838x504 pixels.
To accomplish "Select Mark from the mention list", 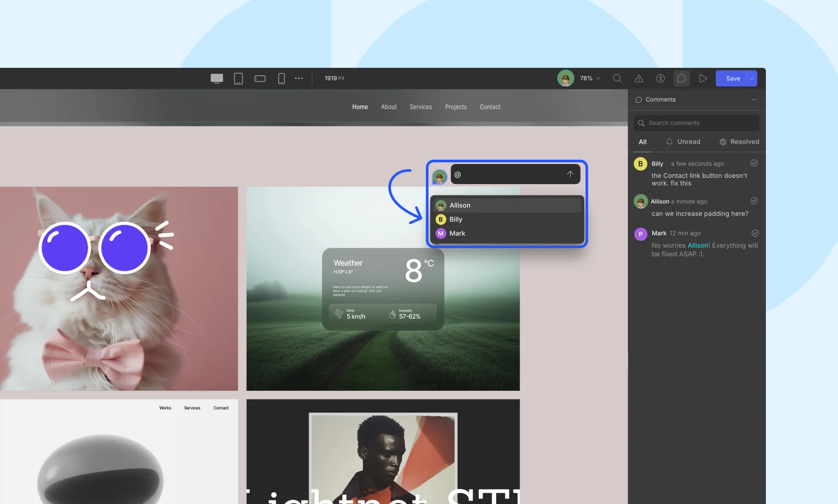I will pos(507,234).
